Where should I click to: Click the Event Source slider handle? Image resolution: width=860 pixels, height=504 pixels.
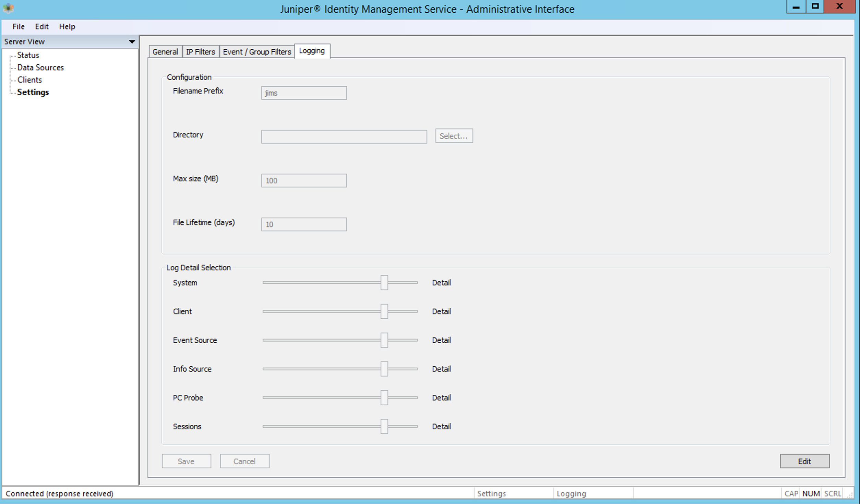(x=384, y=340)
